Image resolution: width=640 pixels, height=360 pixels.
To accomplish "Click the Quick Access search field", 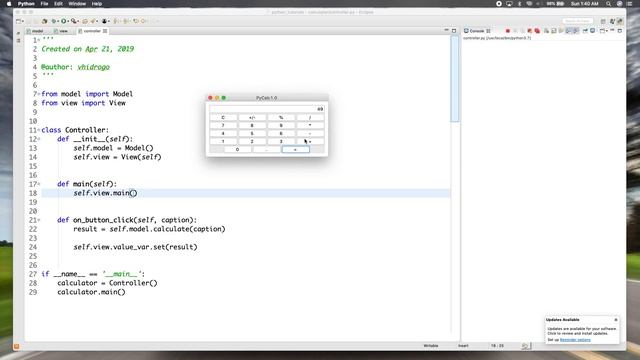I will tap(578, 21).
